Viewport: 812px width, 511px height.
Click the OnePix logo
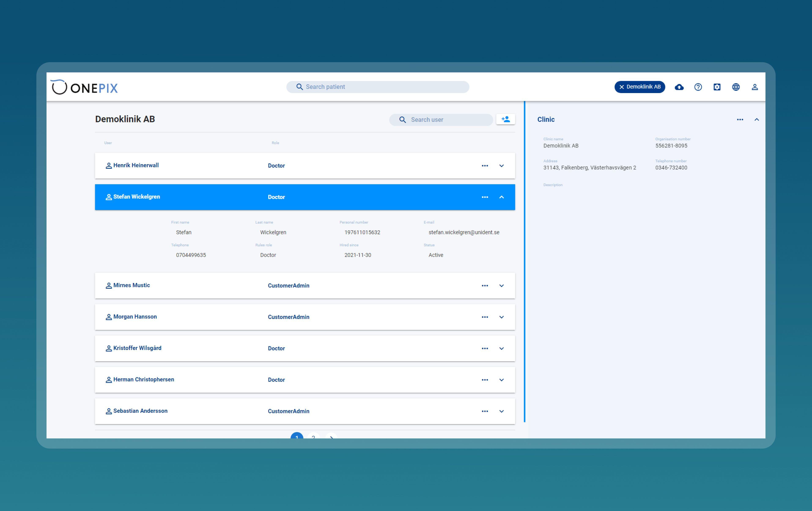84,87
